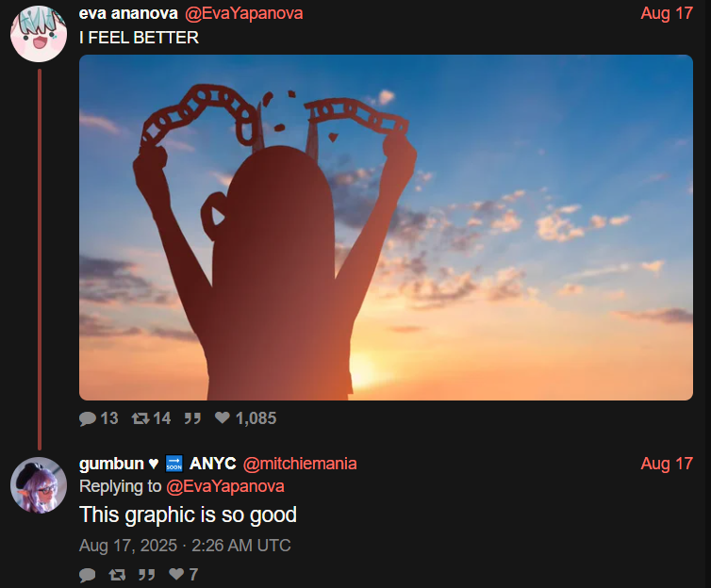
Task: Click the retweet icon on gumbun's reply
Action: pos(118,575)
